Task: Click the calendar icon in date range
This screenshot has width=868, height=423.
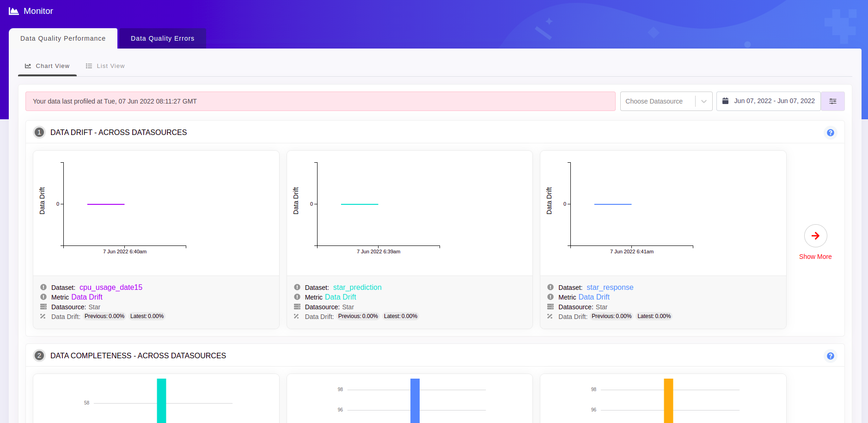Action: [726, 101]
